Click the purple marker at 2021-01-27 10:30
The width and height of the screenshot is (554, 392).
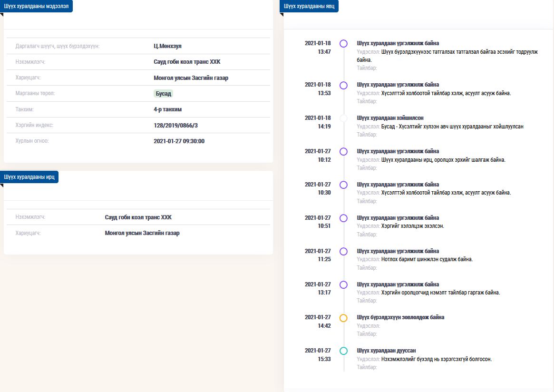tap(343, 185)
